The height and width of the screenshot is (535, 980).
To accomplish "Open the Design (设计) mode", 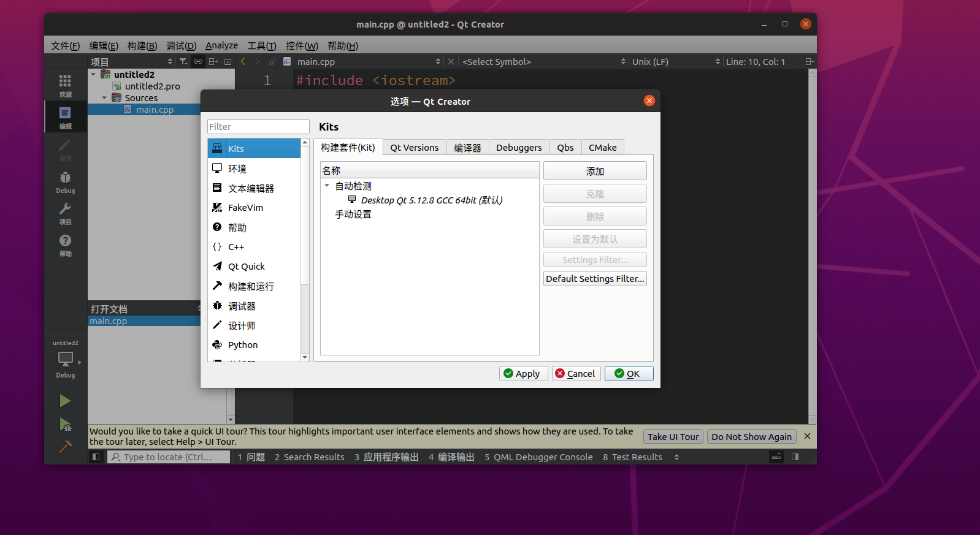I will click(x=65, y=149).
